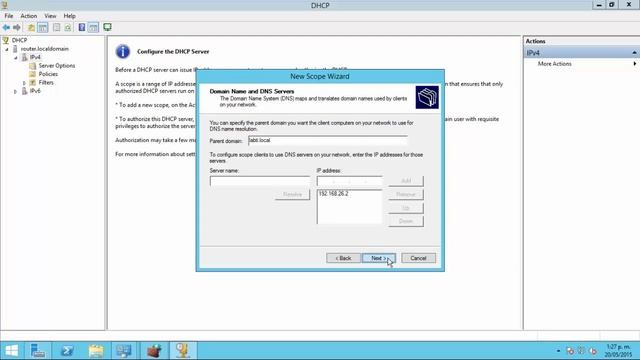Select the Filters tree item
640x360 pixels.
coord(46,82)
